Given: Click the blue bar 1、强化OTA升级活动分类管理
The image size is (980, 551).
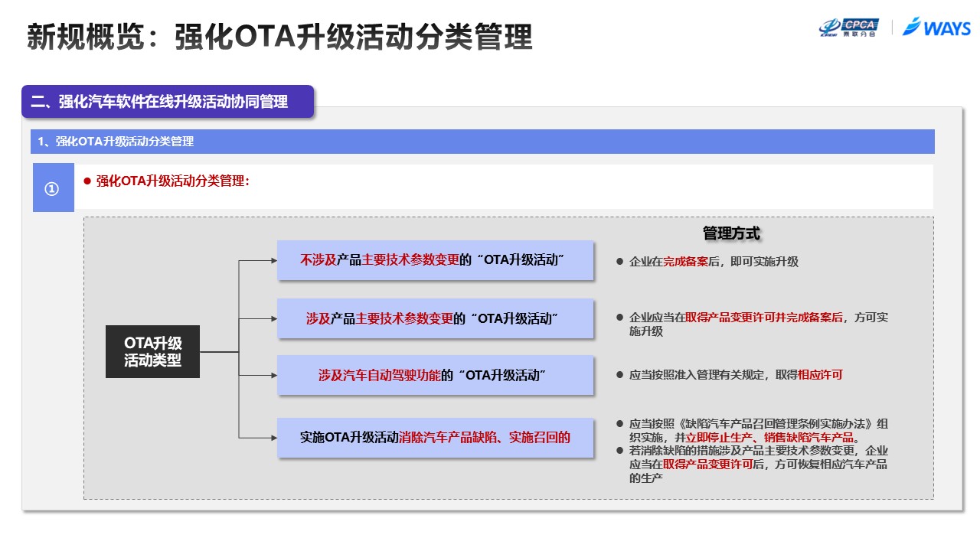Looking at the screenshot, I should pos(483,142).
